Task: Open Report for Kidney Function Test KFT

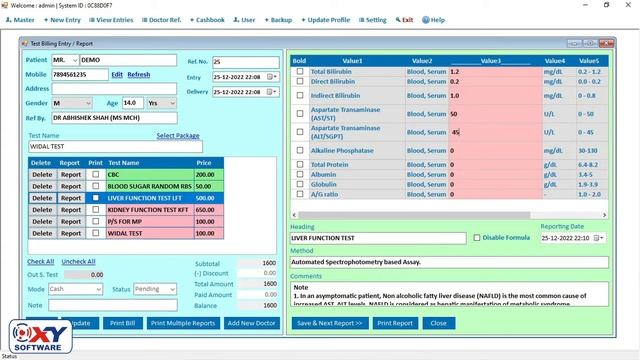Action: (x=71, y=210)
